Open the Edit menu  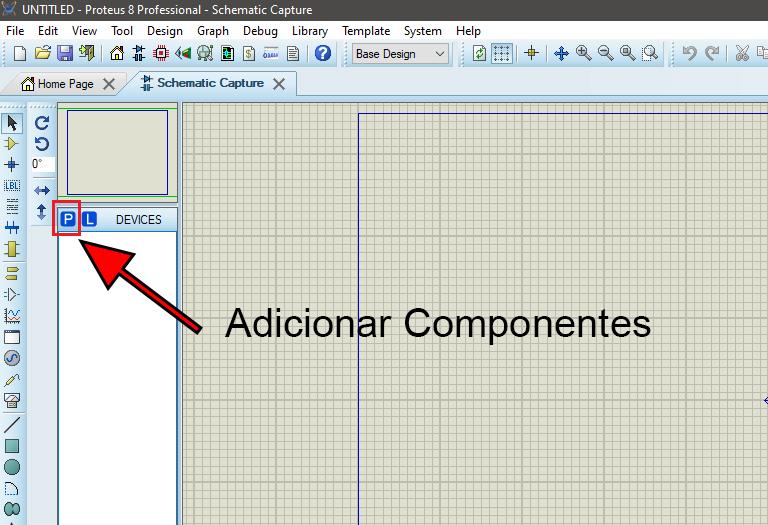click(48, 31)
